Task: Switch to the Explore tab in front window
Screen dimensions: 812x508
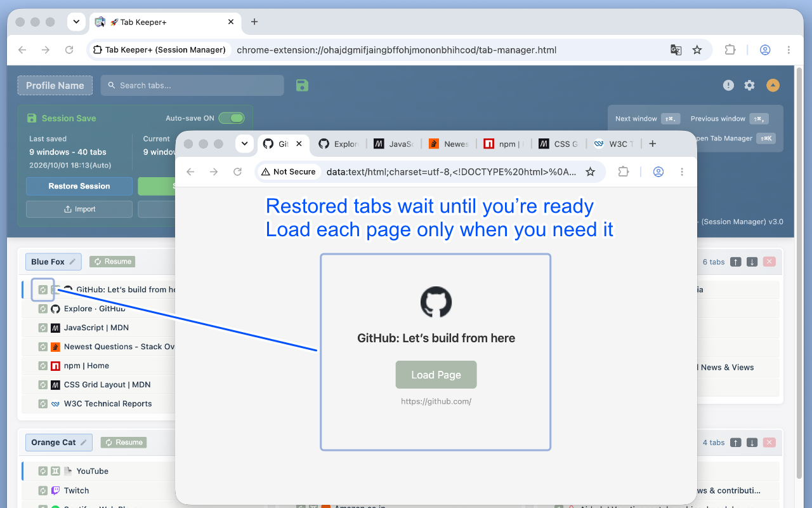Action: 338,144
